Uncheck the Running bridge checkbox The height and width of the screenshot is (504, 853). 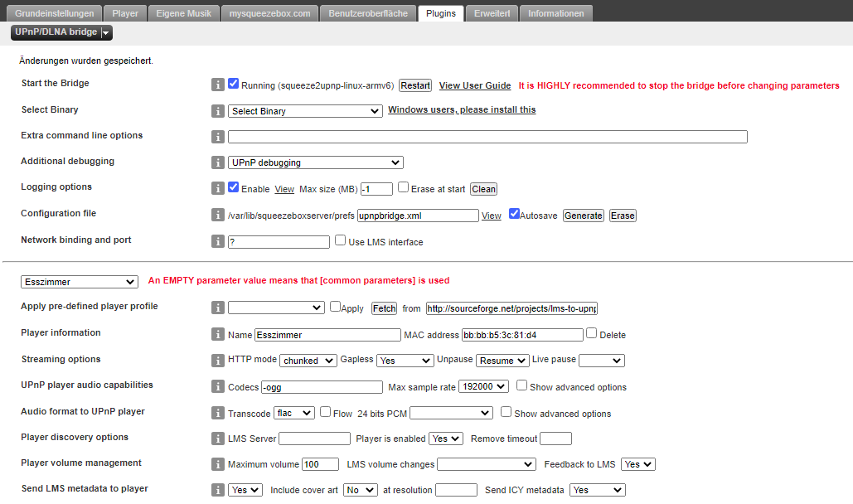[234, 84]
